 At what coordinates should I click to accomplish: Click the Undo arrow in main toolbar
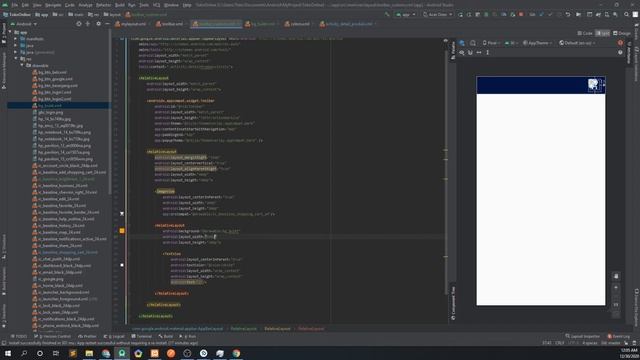coord(568,14)
